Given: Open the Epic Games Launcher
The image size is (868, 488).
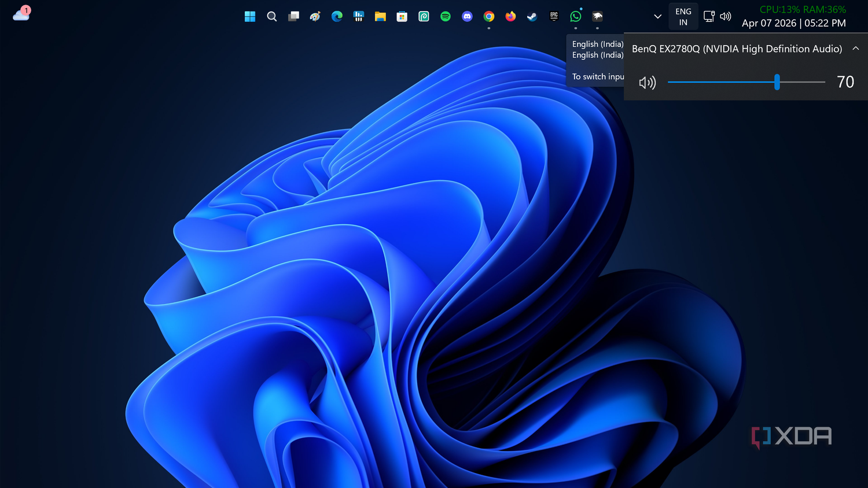Looking at the screenshot, I should coord(554,16).
